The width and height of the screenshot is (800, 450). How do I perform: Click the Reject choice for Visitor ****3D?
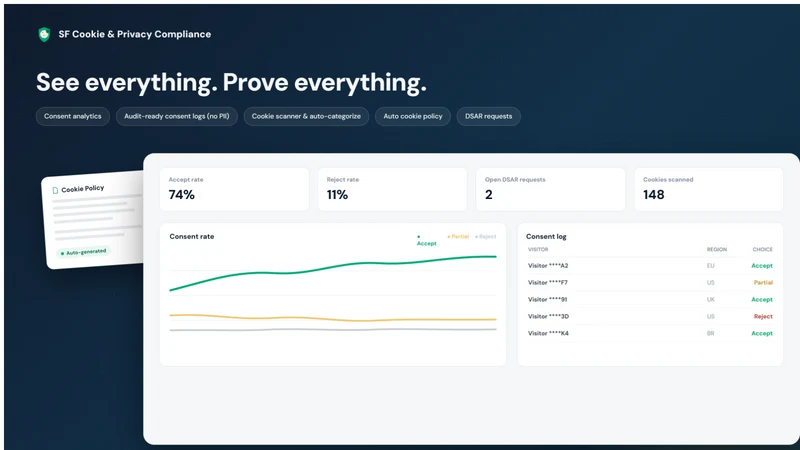pos(763,316)
